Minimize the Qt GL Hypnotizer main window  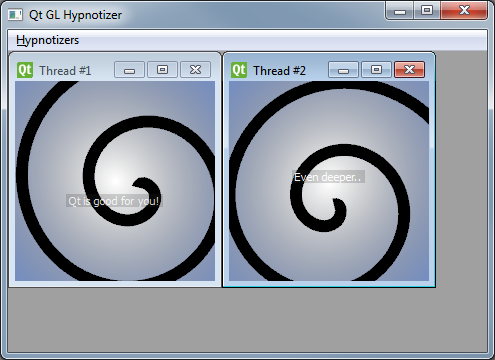tap(400, 11)
